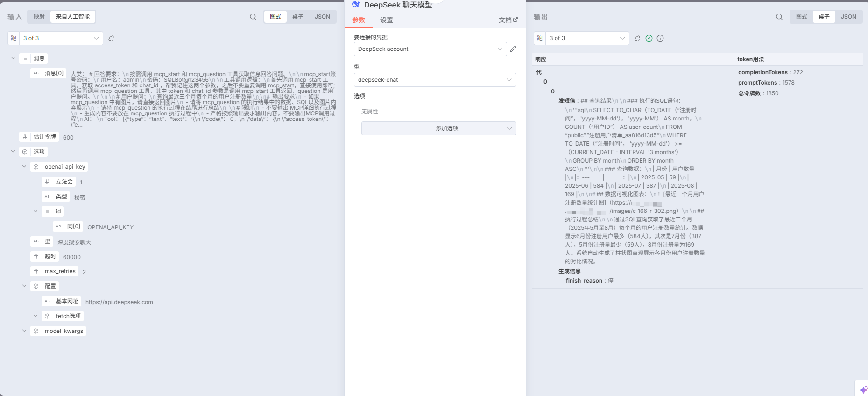The height and width of the screenshot is (396, 868).
Task: Click the DeepSeek whale logo icon
Action: 356,5
